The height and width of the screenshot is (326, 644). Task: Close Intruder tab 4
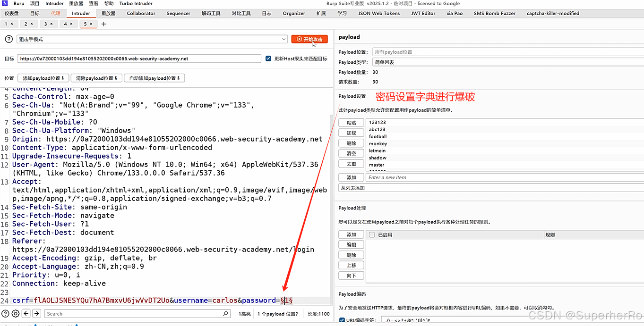[x=71, y=24]
